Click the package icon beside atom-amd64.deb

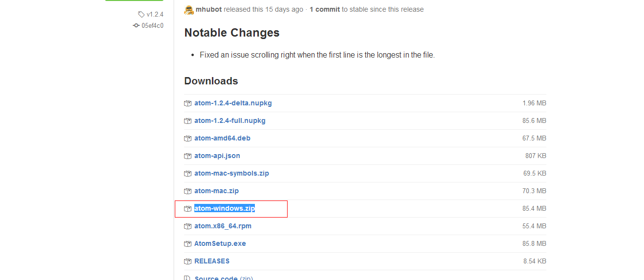188,139
